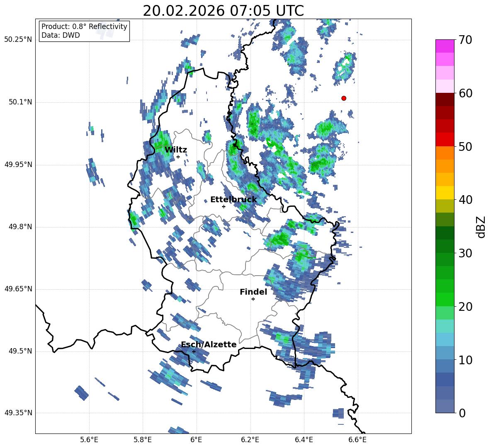Screen dimensions: 491x448
Task: Click the Product: 0.8° Reflectivity label
Action: [x=84, y=27]
